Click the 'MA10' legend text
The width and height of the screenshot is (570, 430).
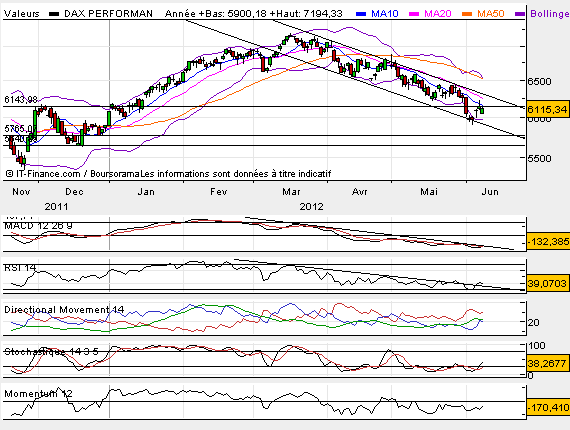pyautogui.click(x=385, y=14)
